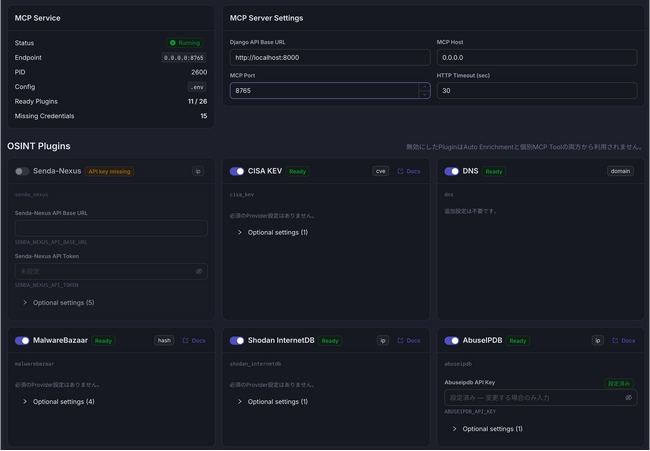The width and height of the screenshot is (650, 451).
Task: Disable the Shodan InternetDB toggle
Action: pos(237,340)
